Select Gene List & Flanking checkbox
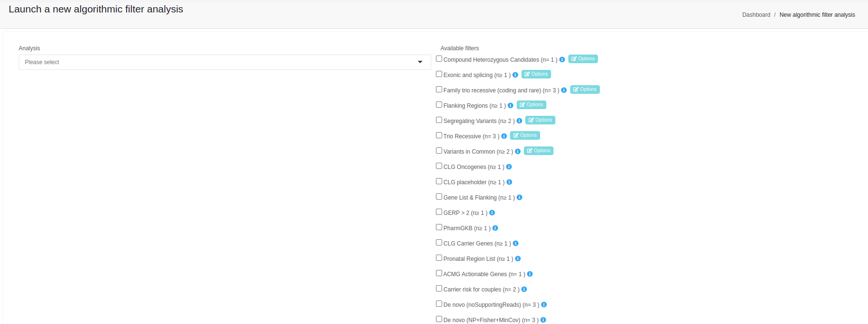This screenshot has height=324, width=868. [x=439, y=197]
